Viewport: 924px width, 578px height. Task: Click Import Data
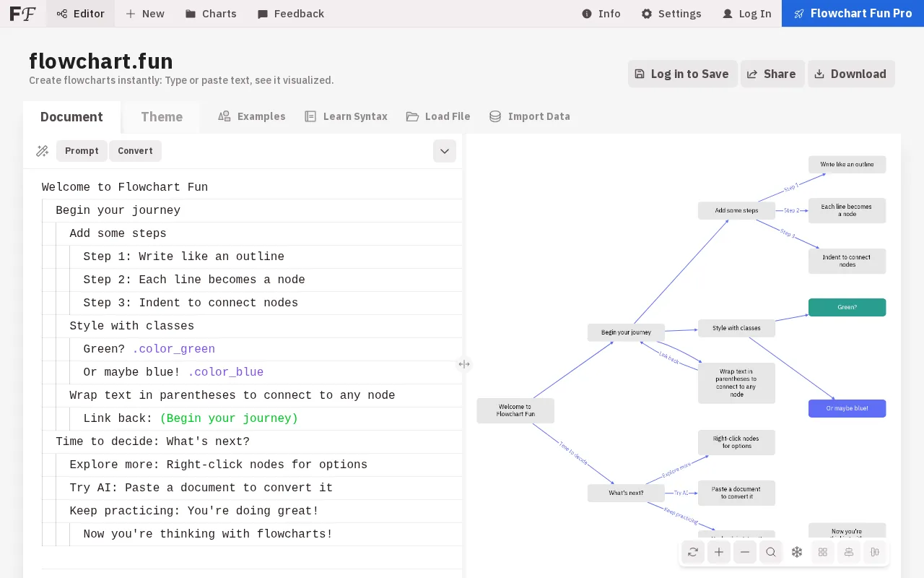click(530, 116)
